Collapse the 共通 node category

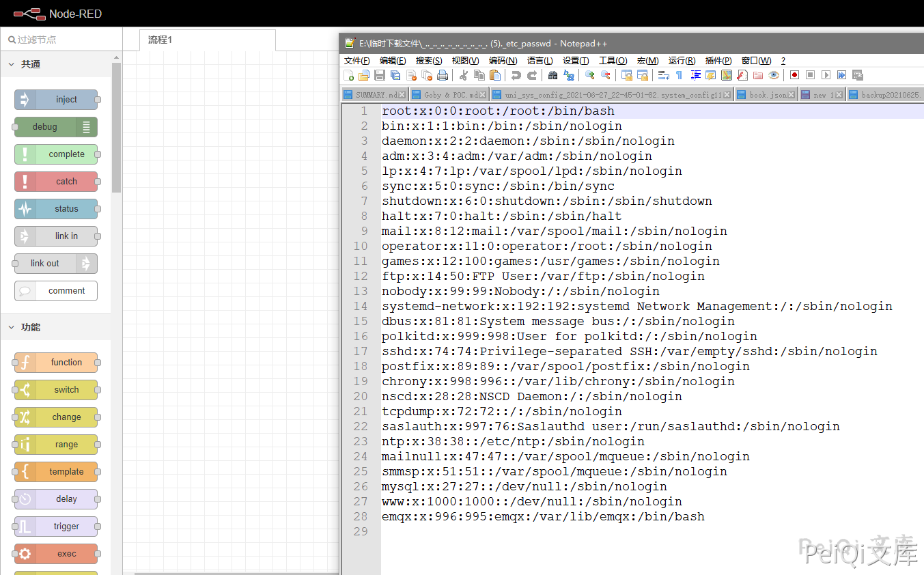12,64
